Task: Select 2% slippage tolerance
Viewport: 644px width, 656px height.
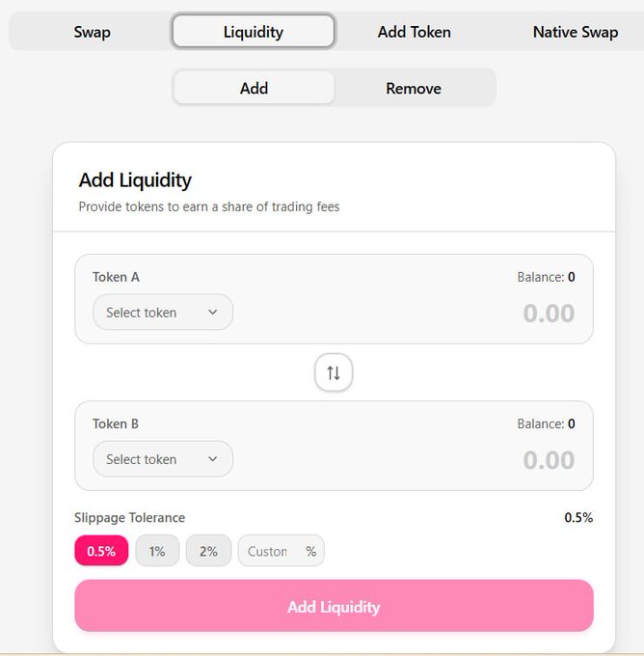Action: pos(208,551)
